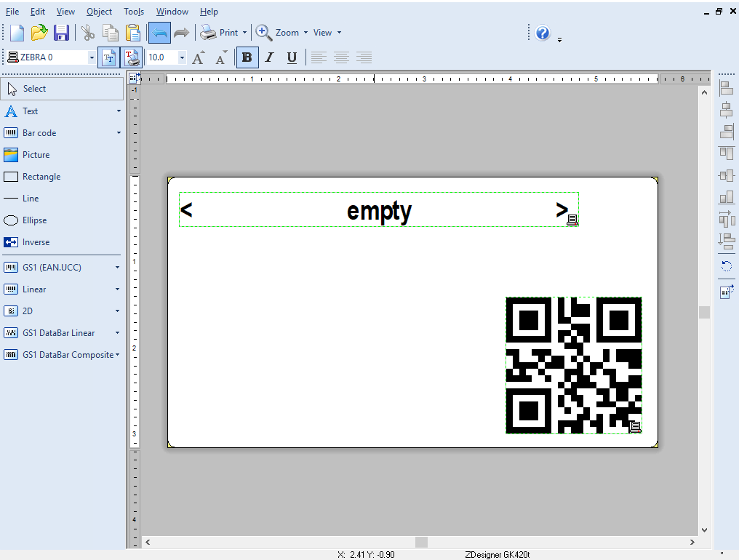Expand the Bar code tool dropdown arrow

(119, 133)
